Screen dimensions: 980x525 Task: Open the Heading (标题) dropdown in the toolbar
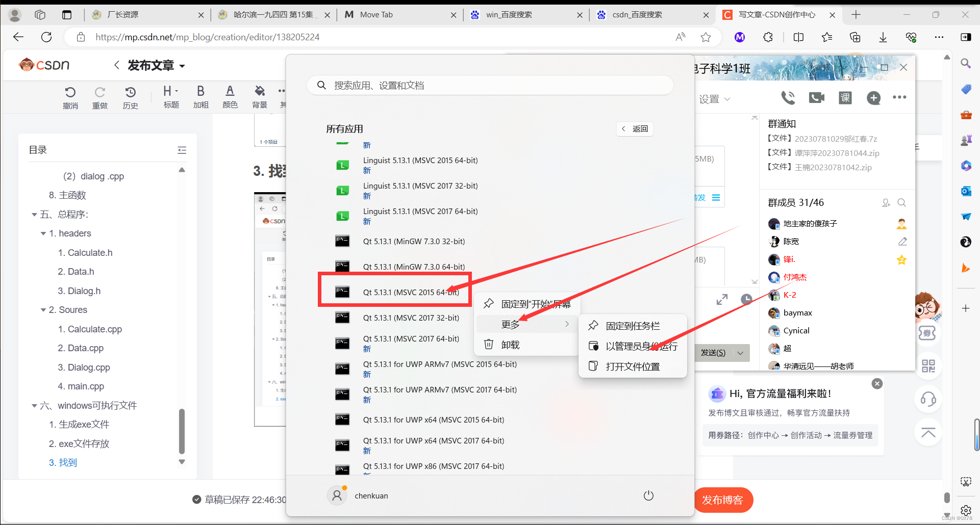[171, 91]
